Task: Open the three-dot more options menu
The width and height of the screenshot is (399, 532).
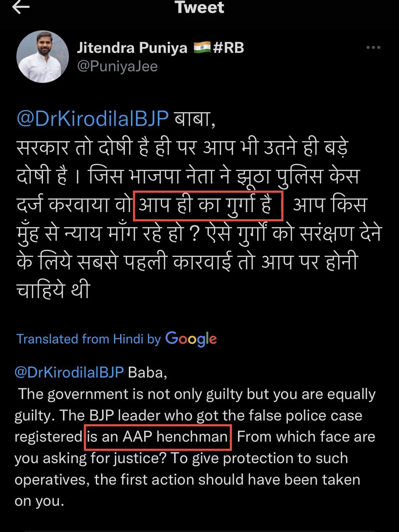Action: click(x=373, y=48)
